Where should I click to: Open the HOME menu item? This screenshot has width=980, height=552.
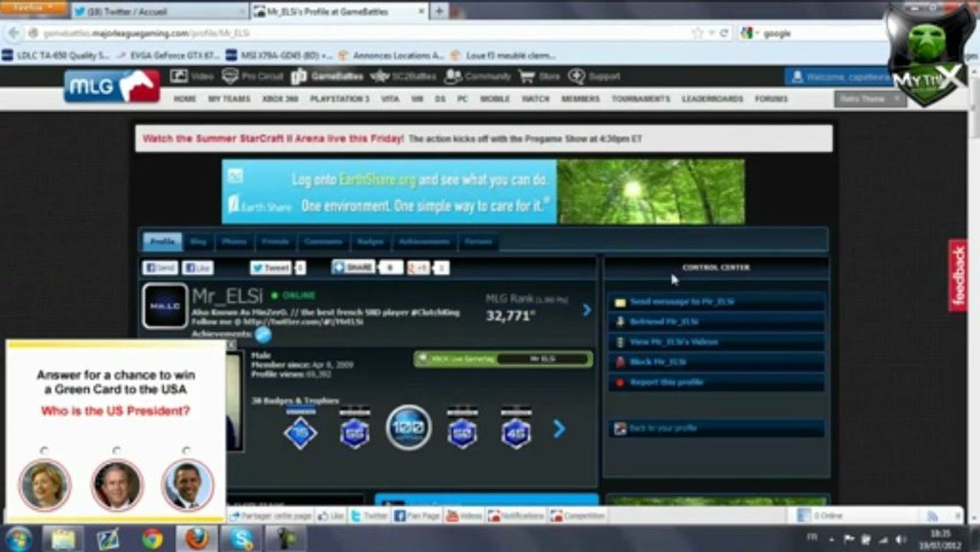(185, 99)
